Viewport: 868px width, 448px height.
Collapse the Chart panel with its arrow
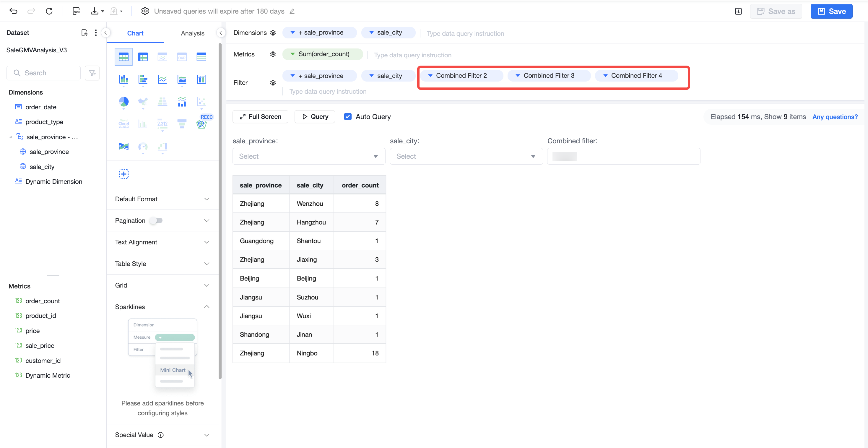(221, 33)
